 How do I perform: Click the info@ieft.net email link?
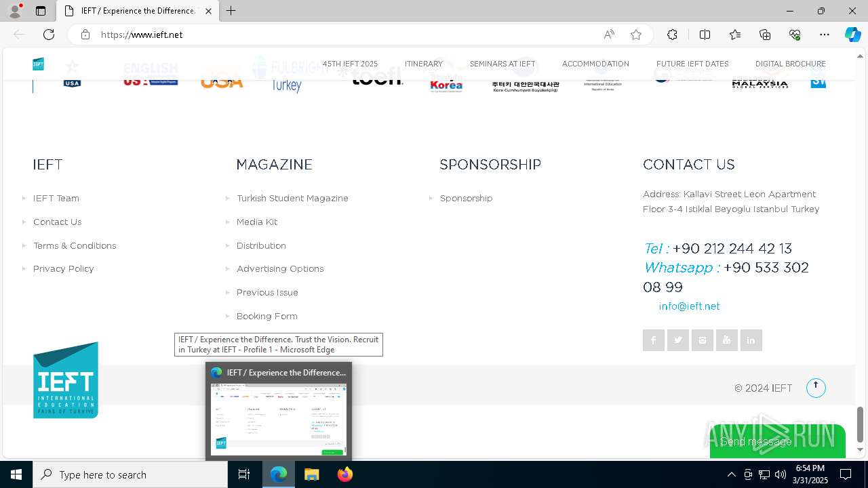pos(690,306)
